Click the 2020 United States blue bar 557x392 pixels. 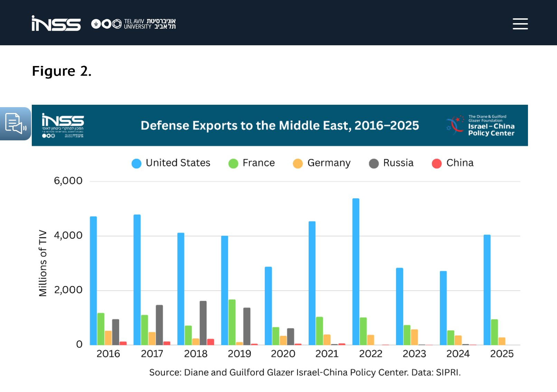click(268, 306)
